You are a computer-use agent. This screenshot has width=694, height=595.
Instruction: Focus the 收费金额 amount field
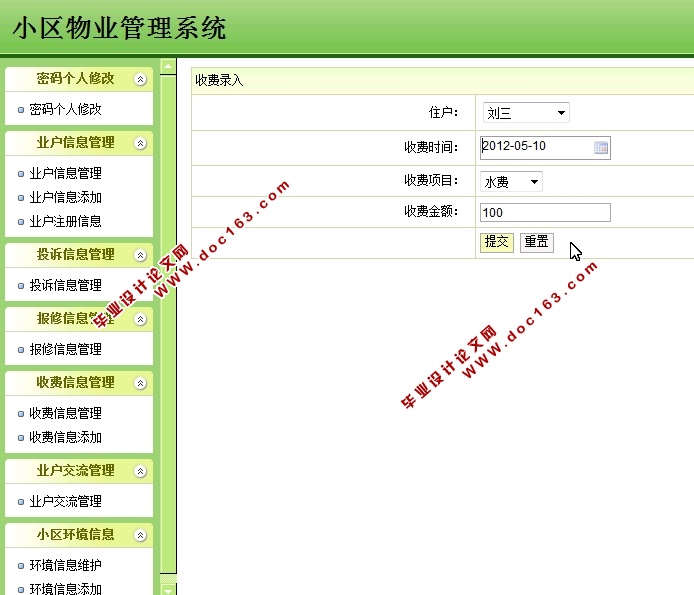545,212
